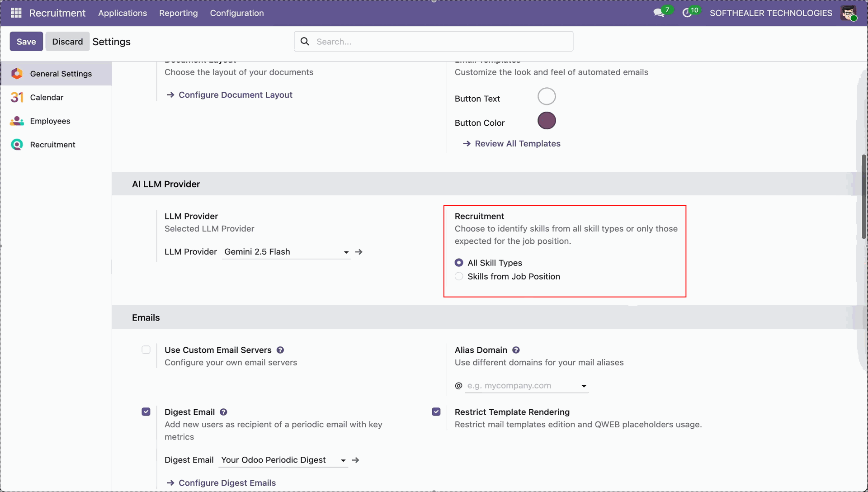Open the activities clock icon
The width and height of the screenshot is (868, 492).
point(687,13)
